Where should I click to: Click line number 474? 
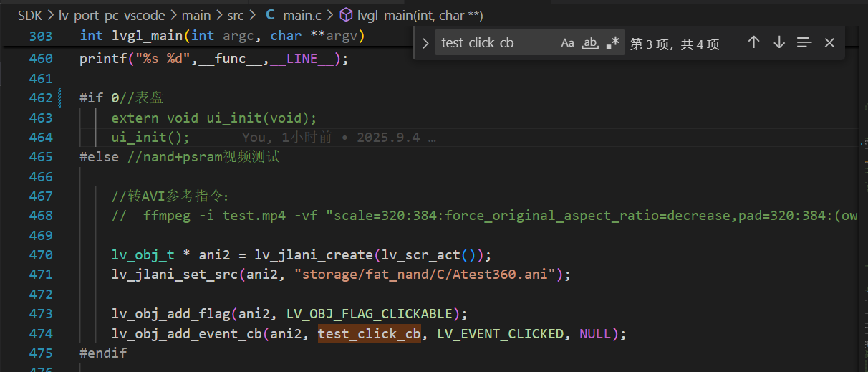click(x=40, y=333)
